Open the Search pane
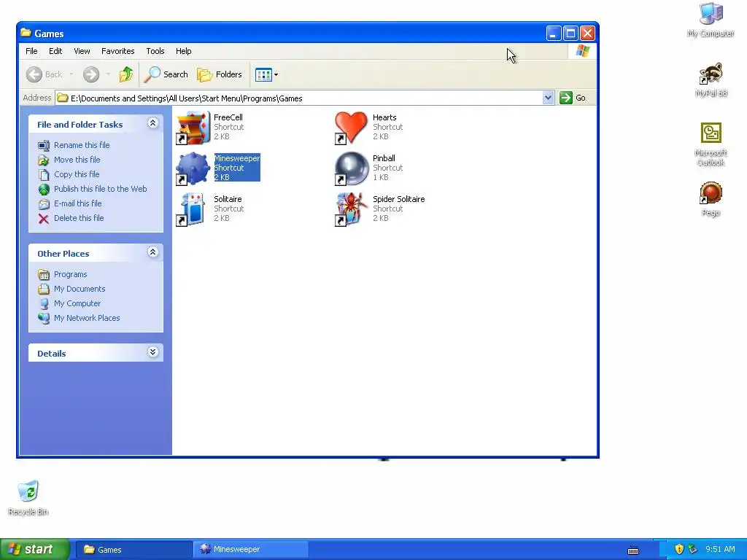The height and width of the screenshot is (560, 747). [166, 74]
